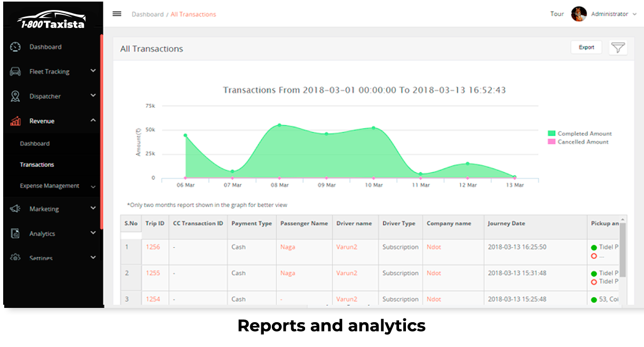This screenshot has height=347, width=644.
Task: Select the Transactions submenu item
Action: tap(37, 165)
